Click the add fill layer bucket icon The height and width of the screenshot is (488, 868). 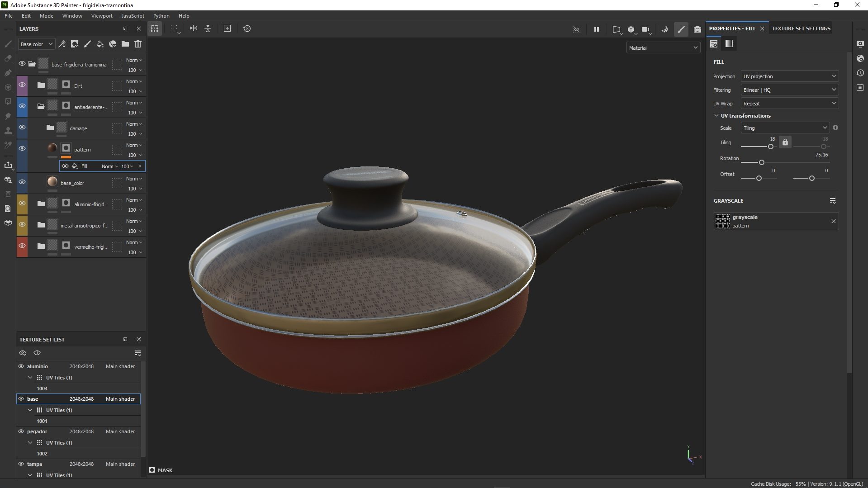click(x=100, y=44)
